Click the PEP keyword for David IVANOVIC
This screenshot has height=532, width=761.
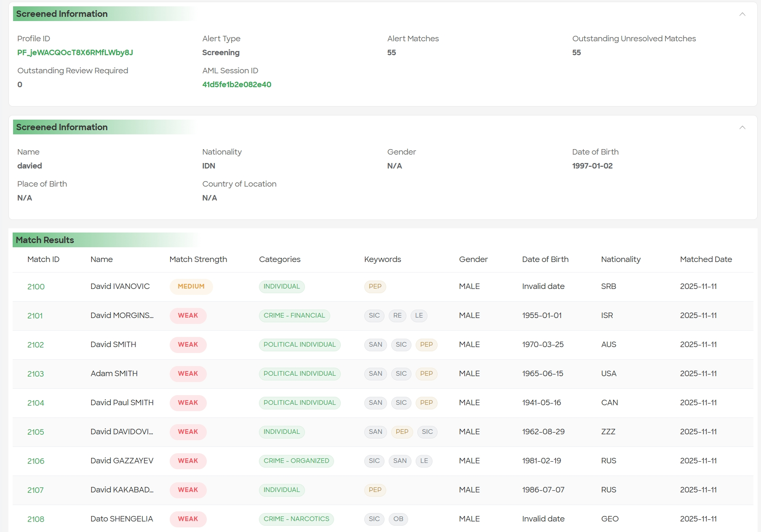click(x=375, y=286)
